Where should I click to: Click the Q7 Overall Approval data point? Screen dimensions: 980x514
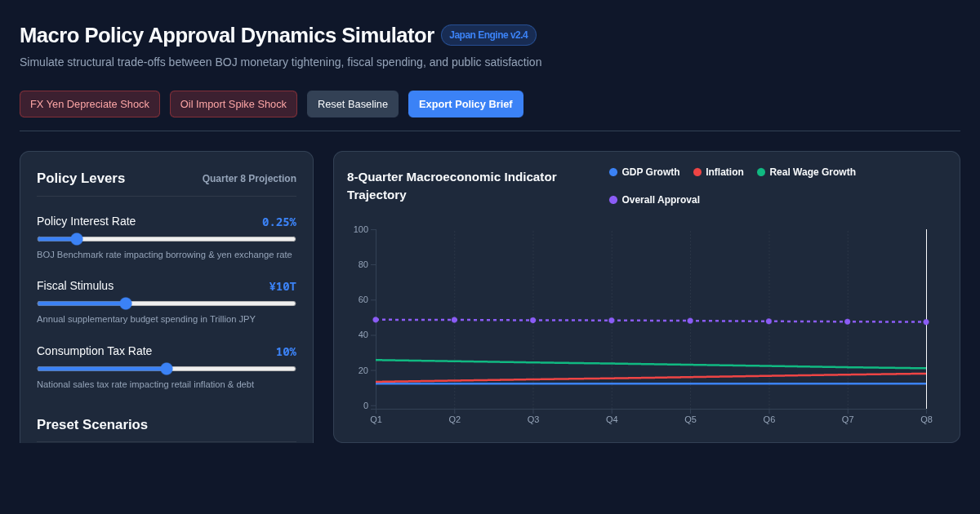848,321
